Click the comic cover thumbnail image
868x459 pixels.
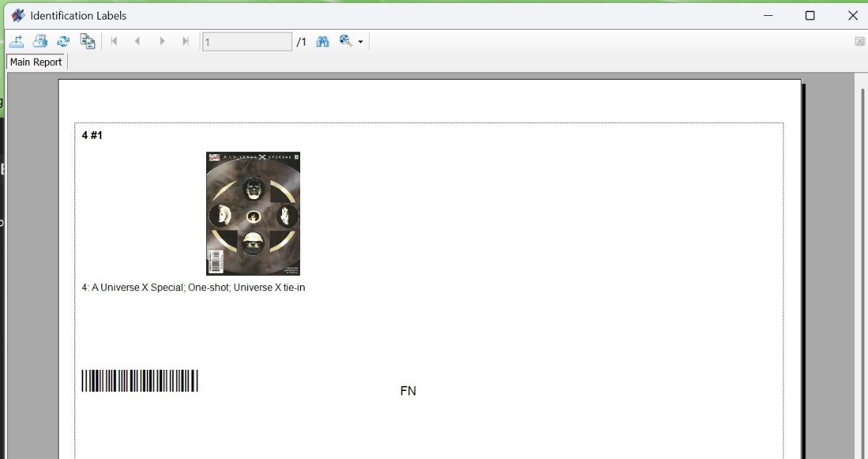253,214
